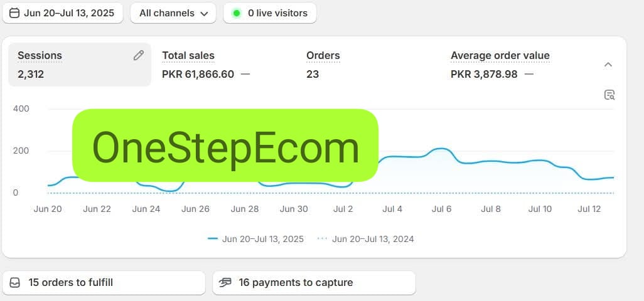This screenshot has width=644, height=301.
Task: Click the chart peak near Jul 6
Action: tap(441, 149)
